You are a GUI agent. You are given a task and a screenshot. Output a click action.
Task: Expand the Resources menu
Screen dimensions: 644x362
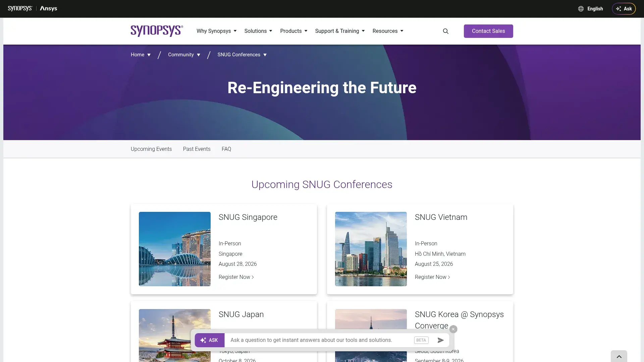click(x=388, y=31)
